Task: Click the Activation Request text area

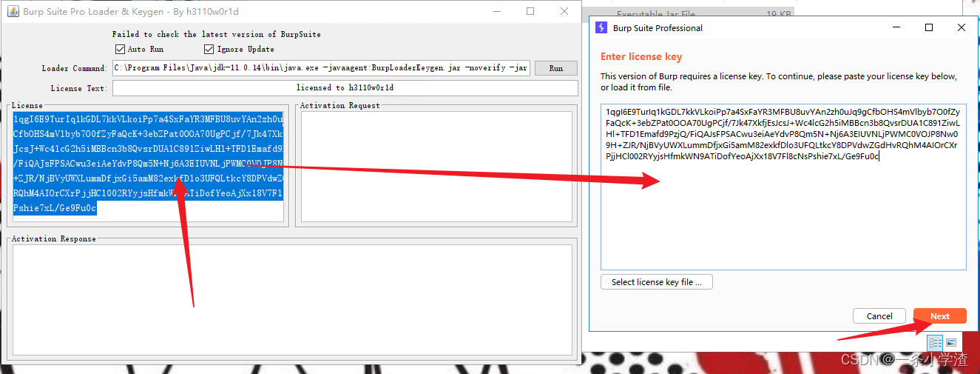Action: tap(436, 167)
